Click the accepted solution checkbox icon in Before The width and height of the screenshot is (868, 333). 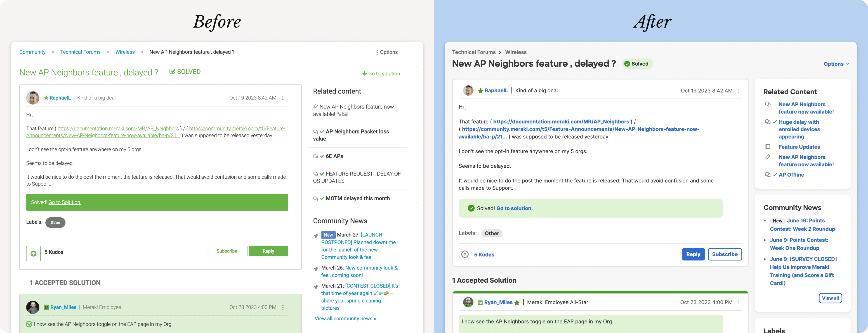click(29, 324)
